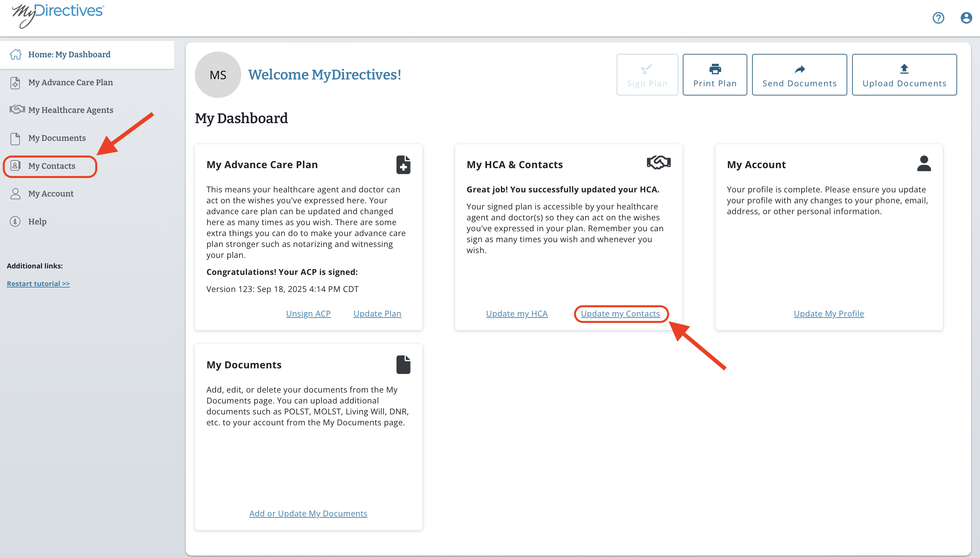Screen dimensions: 980x558
Task: Click the Unsign ACP link
Action: pyautogui.click(x=308, y=313)
